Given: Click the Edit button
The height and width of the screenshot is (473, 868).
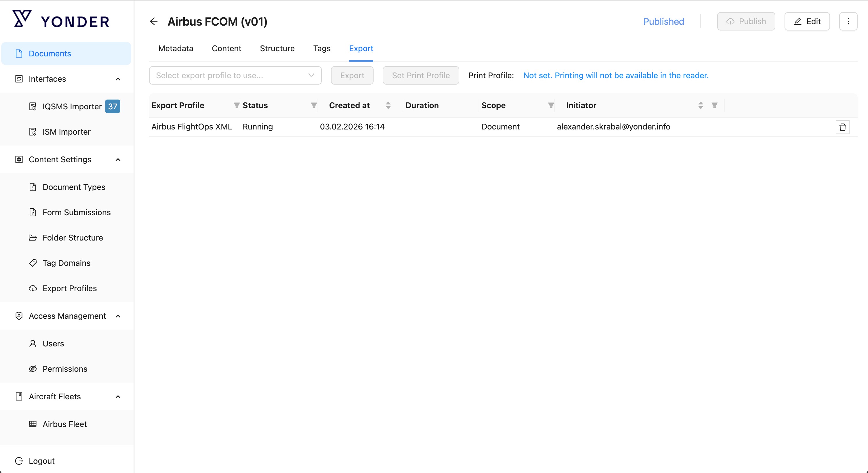Looking at the screenshot, I should click(x=807, y=22).
